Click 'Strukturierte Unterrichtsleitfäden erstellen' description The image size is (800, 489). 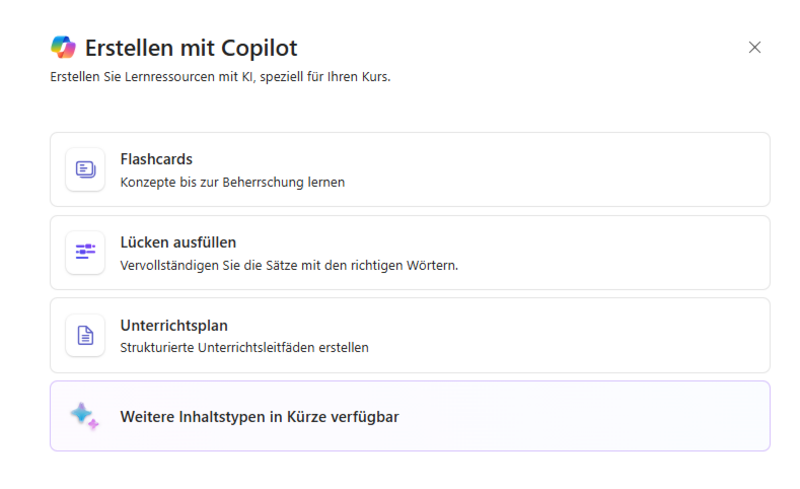(x=244, y=348)
